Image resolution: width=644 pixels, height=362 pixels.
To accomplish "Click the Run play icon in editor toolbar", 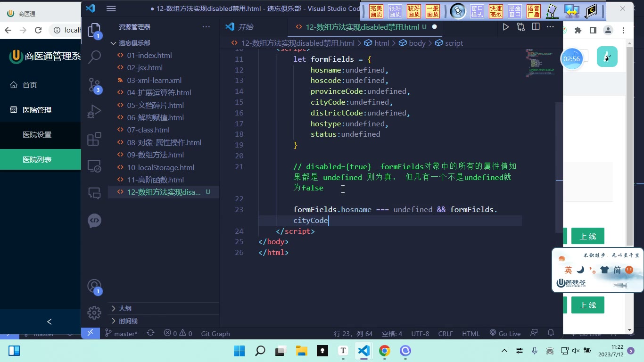I will [x=505, y=27].
